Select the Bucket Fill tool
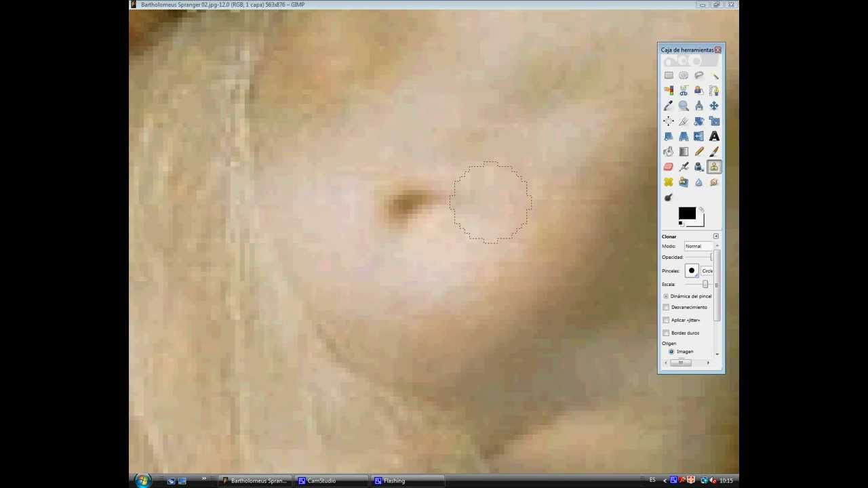The height and width of the screenshot is (488, 868). pos(669,152)
